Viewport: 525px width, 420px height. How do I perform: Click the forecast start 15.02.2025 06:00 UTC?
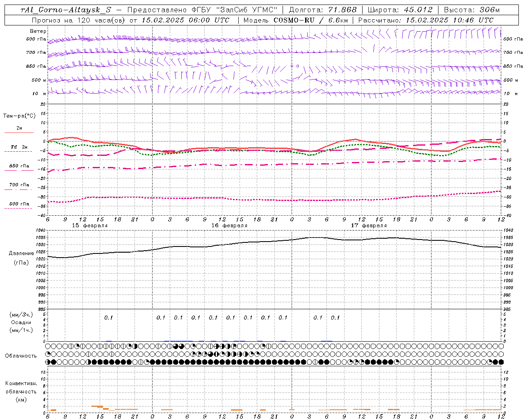tap(185, 20)
